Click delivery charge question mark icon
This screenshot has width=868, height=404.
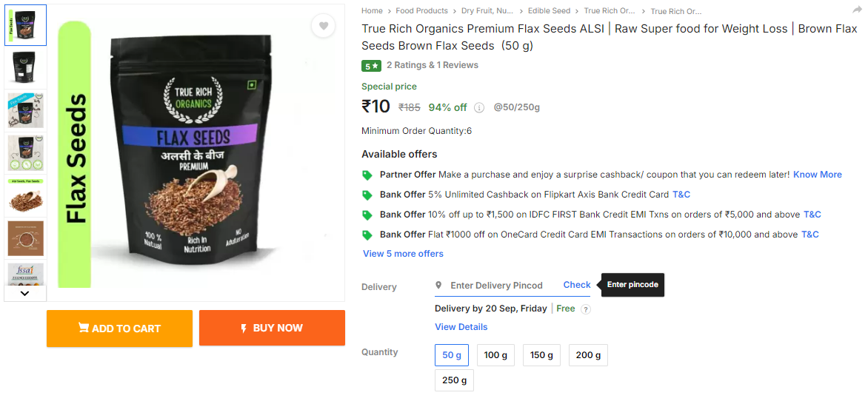[587, 309]
